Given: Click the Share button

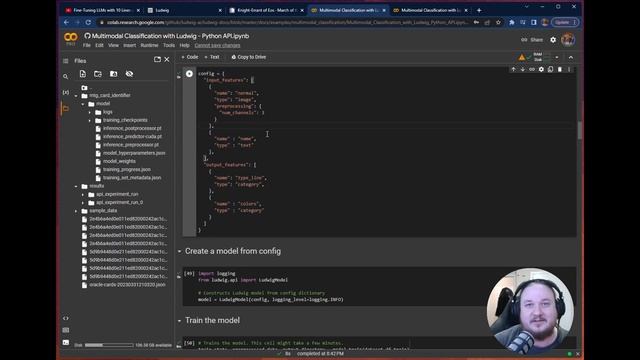Looking at the screenshot, I should pos(532,40).
